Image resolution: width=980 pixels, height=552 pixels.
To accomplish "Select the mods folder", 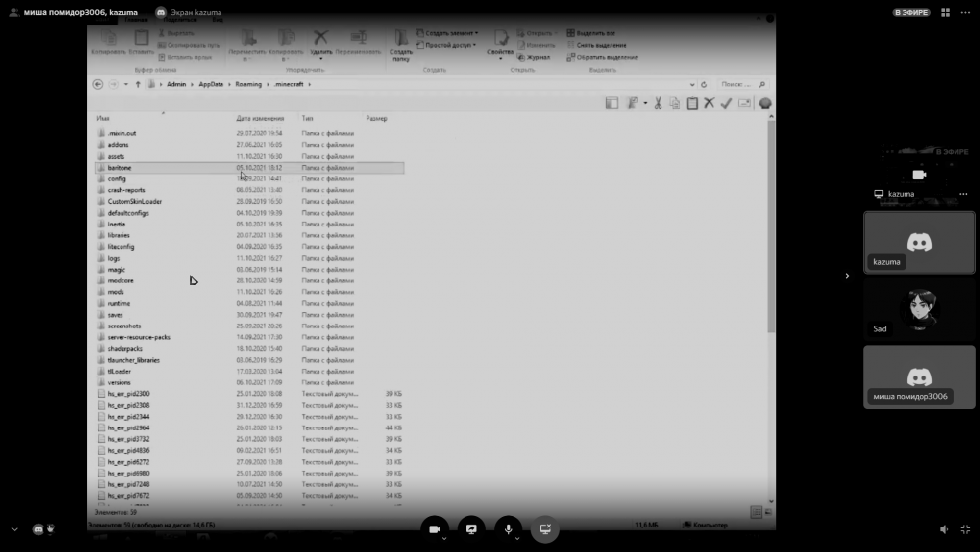I will tap(116, 292).
